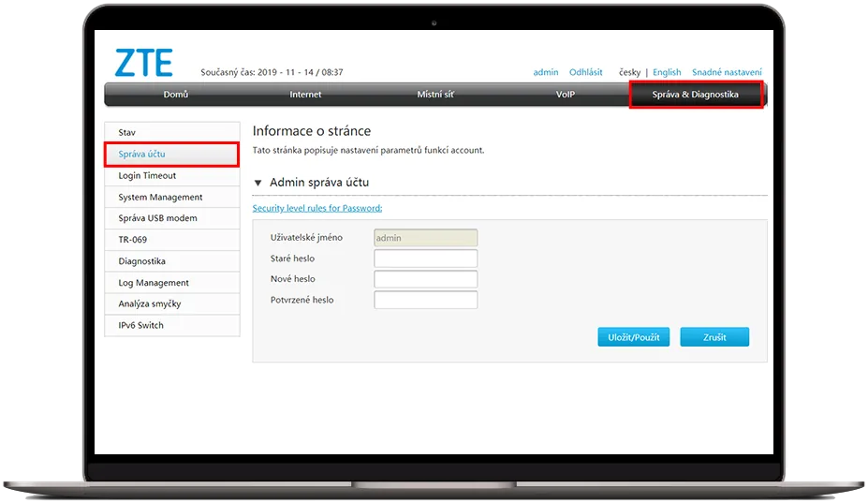This screenshot has width=868, height=503.
Task: Open Login Timeout settings
Action: point(172,176)
